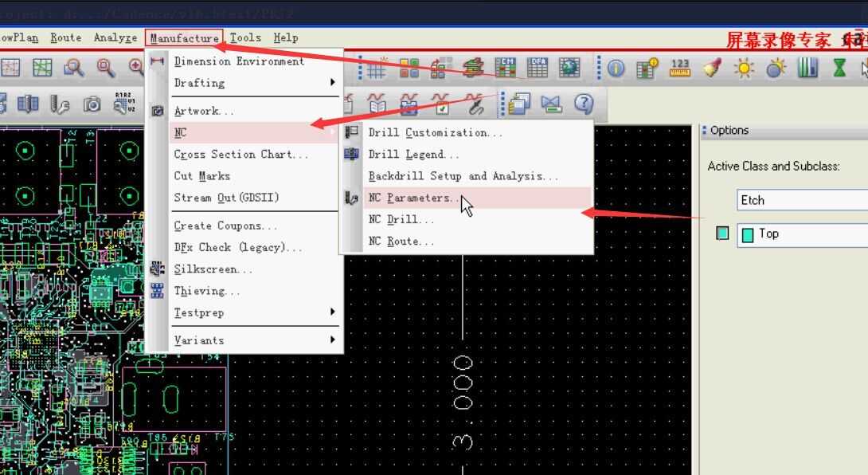Click the globe toolbar icon
Viewport: 868px width, 475px height.
[569, 69]
